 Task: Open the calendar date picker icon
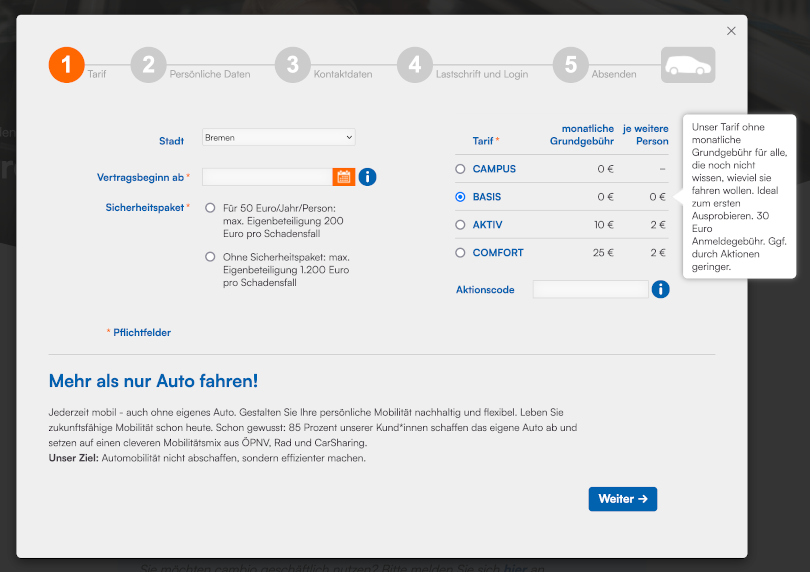tap(344, 177)
